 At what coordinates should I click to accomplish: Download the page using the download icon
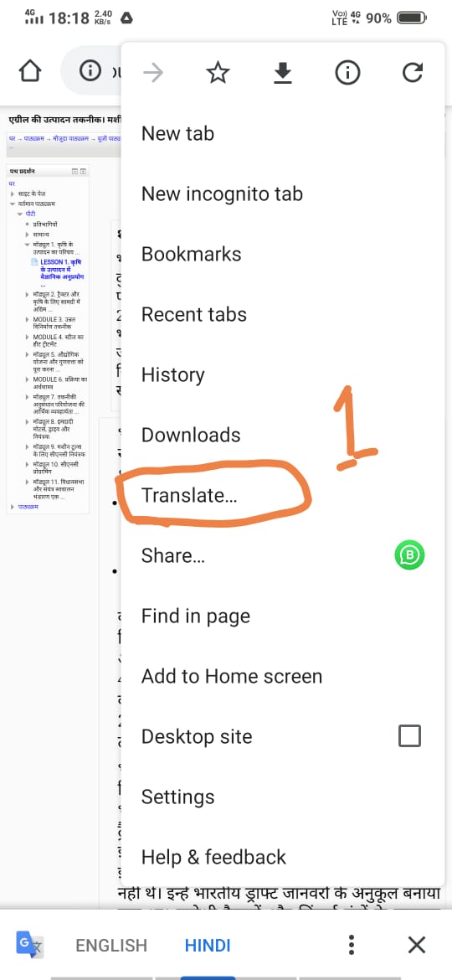point(283,74)
